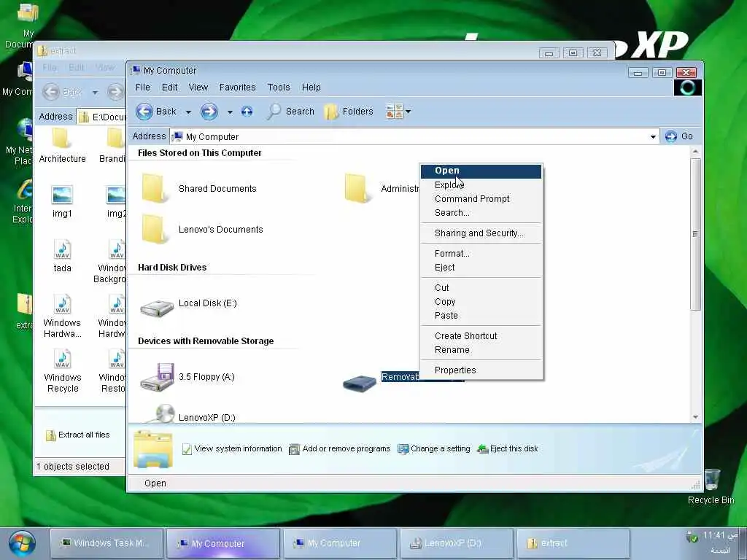Choose Command Prompt in context menu
Image resolution: width=747 pixels, height=560 pixels.
[481, 198]
